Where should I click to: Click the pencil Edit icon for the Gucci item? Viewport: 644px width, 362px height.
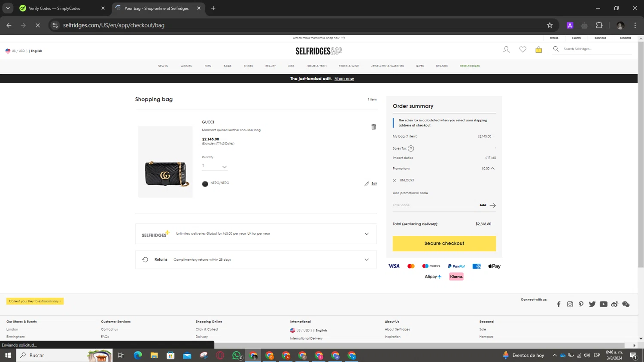coord(367,184)
